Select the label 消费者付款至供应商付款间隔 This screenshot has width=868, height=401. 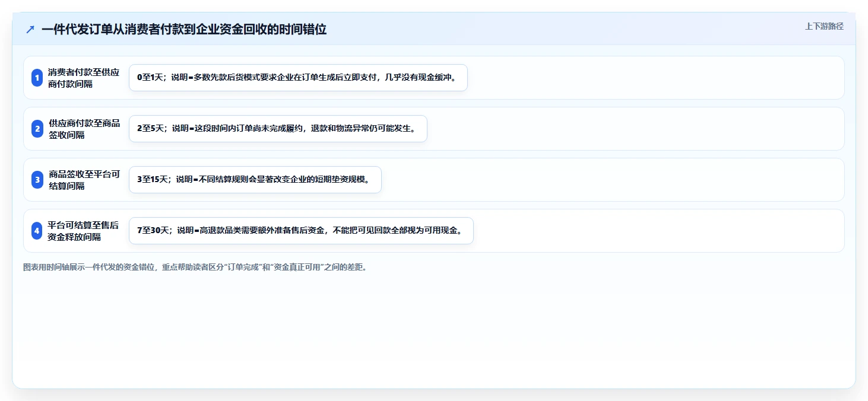point(84,78)
